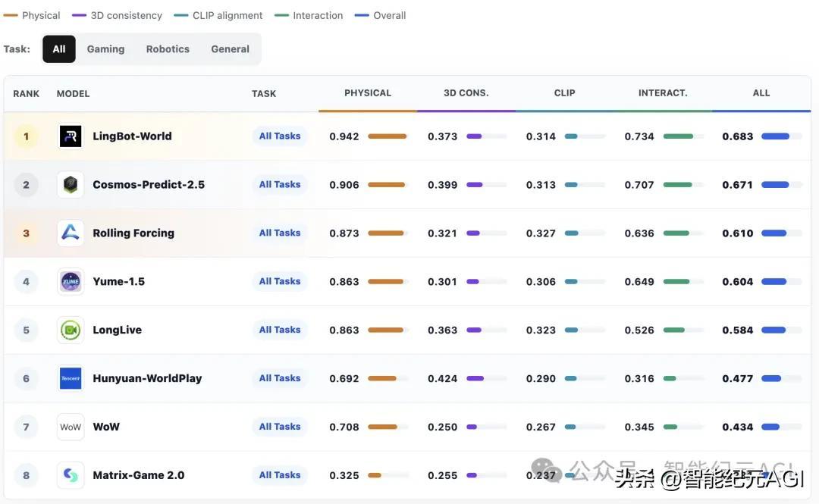Viewport: 819px width, 504px height.
Task: Toggle the Physical legend series
Action: (32, 16)
